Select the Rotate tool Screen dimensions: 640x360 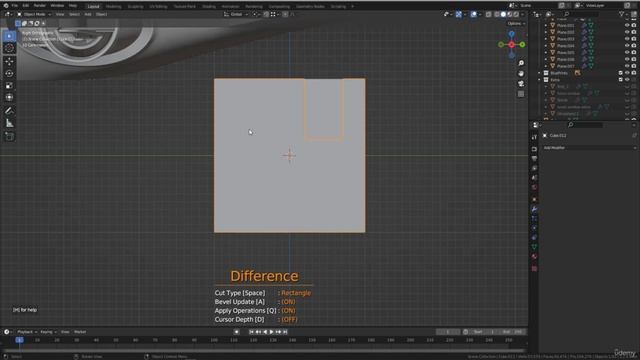point(9,74)
